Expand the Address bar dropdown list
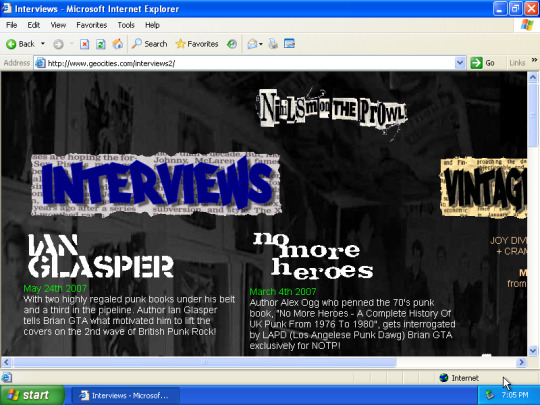The height and width of the screenshot is (405, 540). (x=460, y=63)
